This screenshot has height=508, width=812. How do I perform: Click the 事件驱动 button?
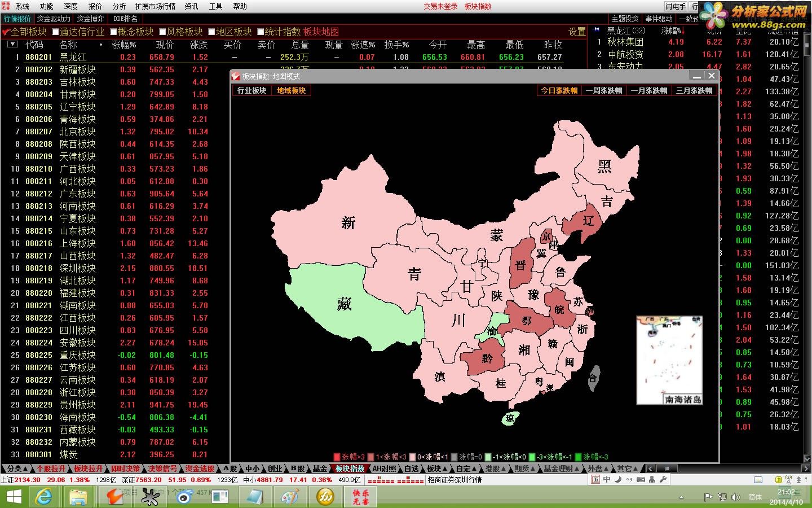pyautogui.click(x=659, y=19)
